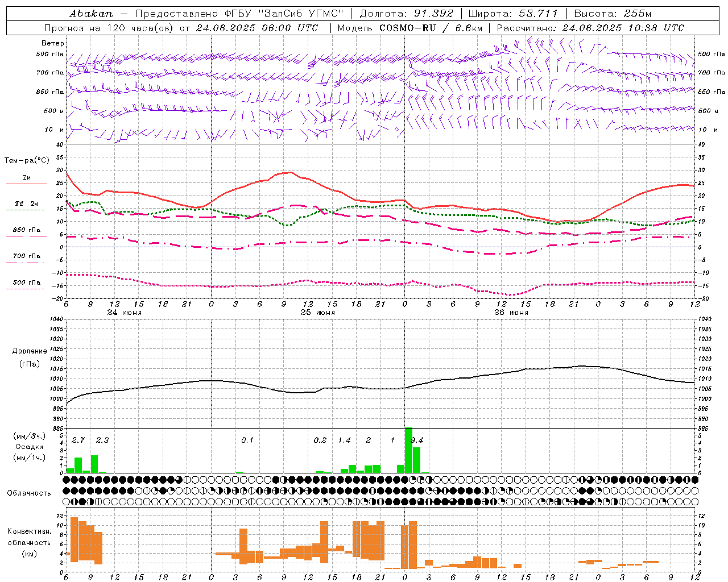Select the 26 июня date label
Image resolution: width=728 pixels, height=582 pixels.
tap(511, 313)
